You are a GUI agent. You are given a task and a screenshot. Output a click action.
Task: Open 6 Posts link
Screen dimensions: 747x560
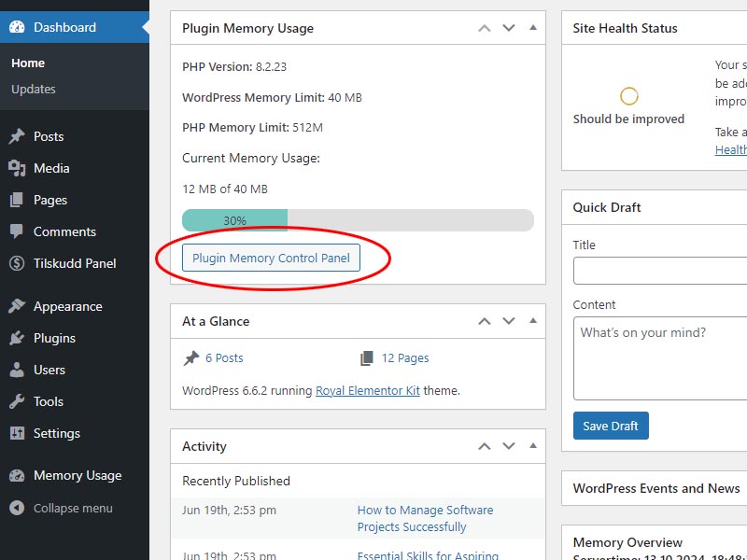point(224,358)
